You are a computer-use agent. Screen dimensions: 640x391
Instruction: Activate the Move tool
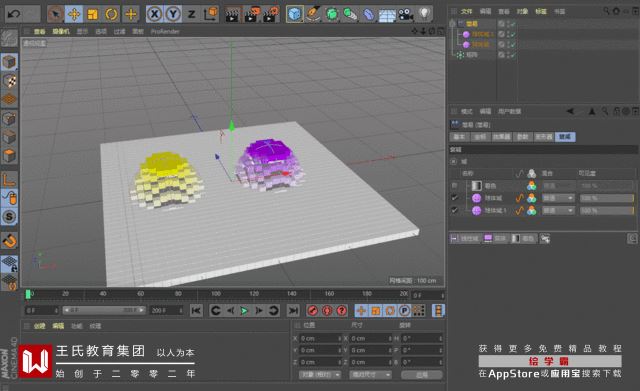click(x=74, y=14)
